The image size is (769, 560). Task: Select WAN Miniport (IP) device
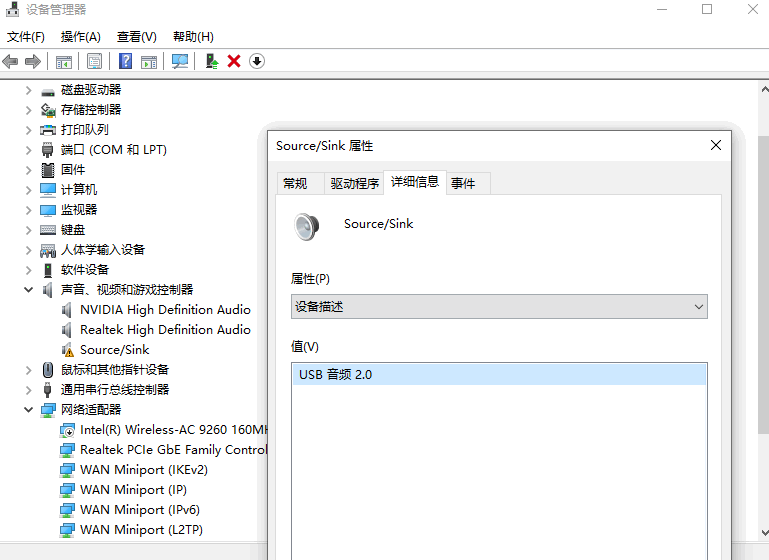point(133,490)
